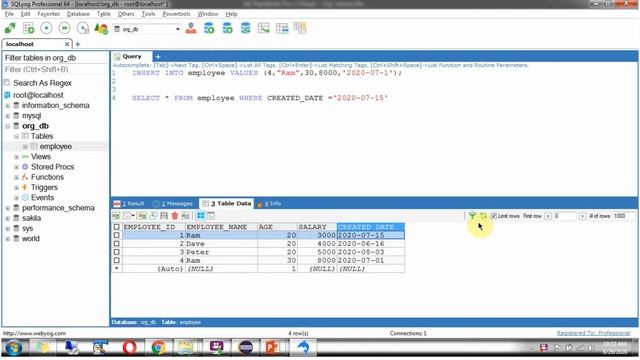Click the previous page arrow for First row

[548, 216]
